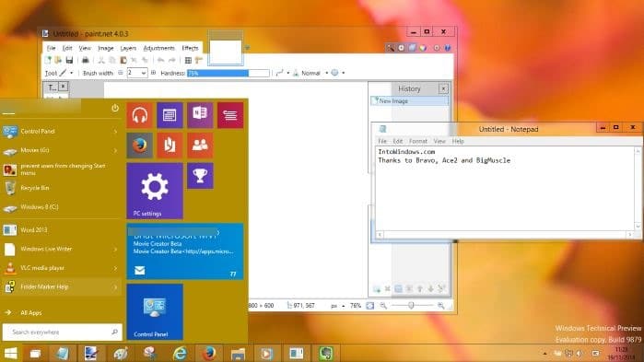Click the Undo arrow in paint.net toolbar
This screenshot has width=644, height=362.
160,61
